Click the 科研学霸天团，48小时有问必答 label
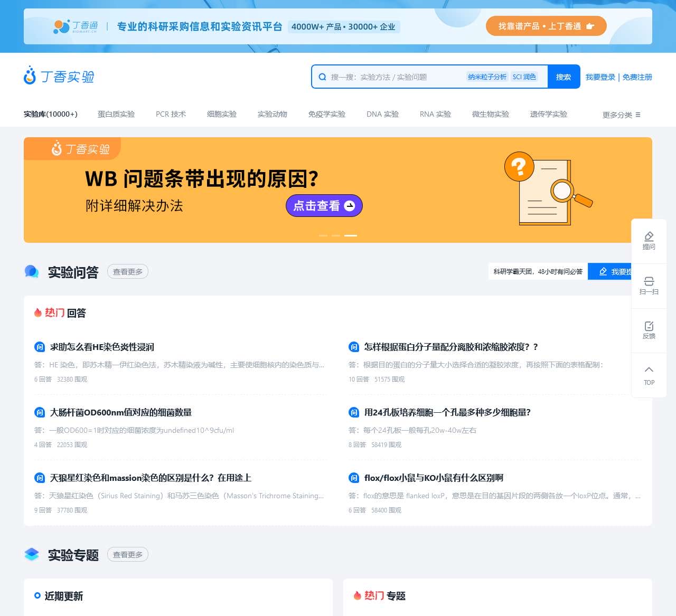676x616 pixels. (538, 271)
